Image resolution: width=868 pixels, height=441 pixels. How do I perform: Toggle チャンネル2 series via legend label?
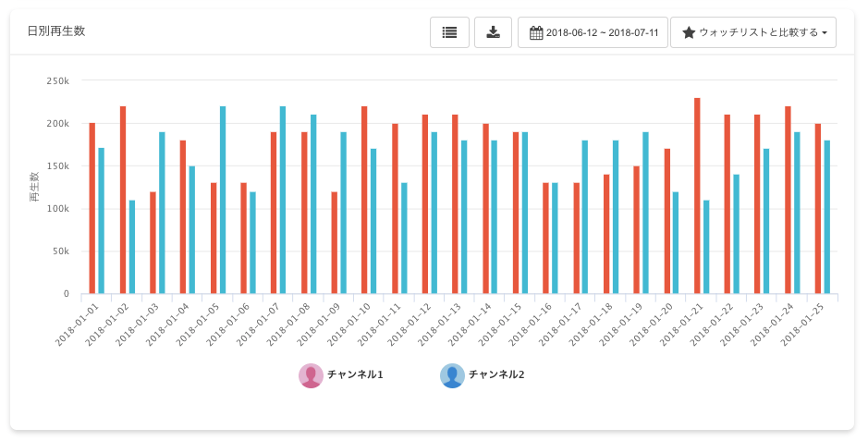point(496,375)
